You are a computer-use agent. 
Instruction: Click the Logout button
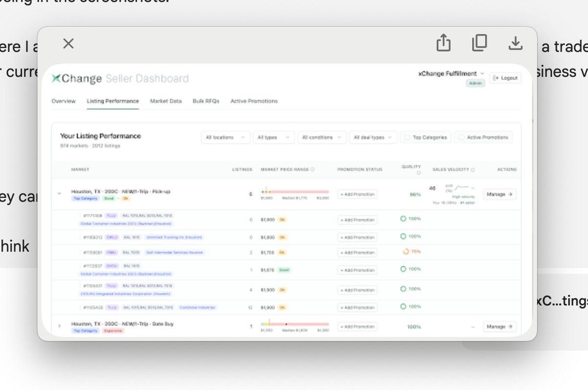(x=505, y=78)
